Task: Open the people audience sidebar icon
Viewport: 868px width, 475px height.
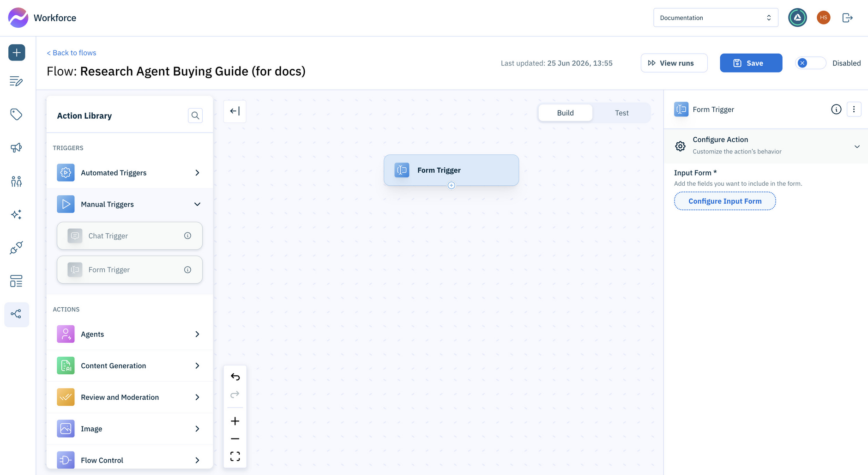Action: tap(16, 181)
